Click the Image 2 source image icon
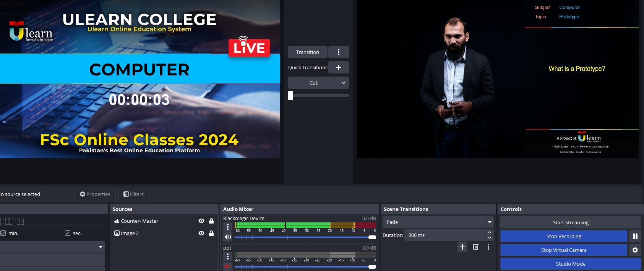The height and width of the screenshot is (271, 644). pyautogui.click(x=117, y=233)
